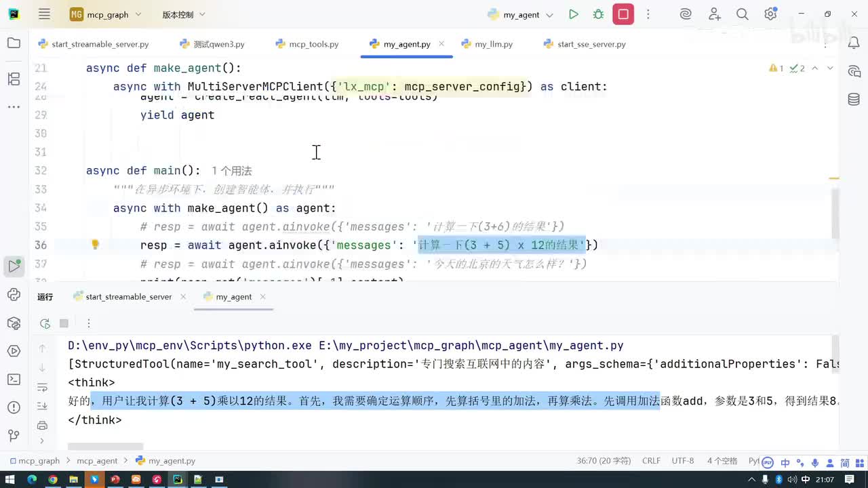Stop the running process in top toolbar

(623, 14)
